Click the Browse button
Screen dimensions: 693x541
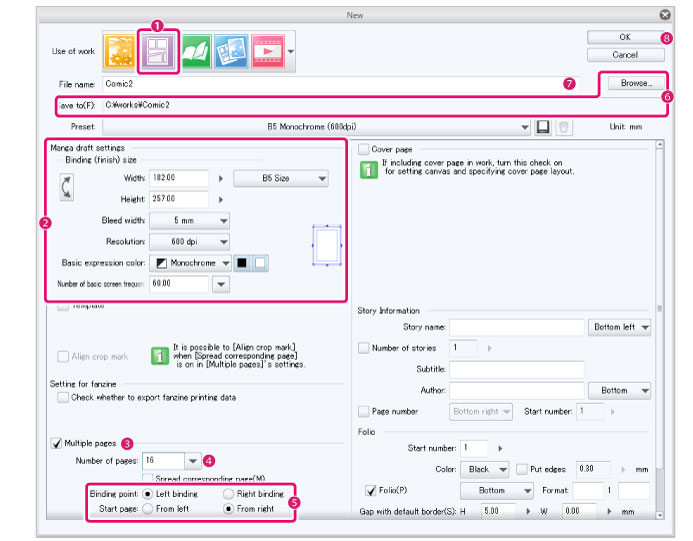[x=636, y=83]
